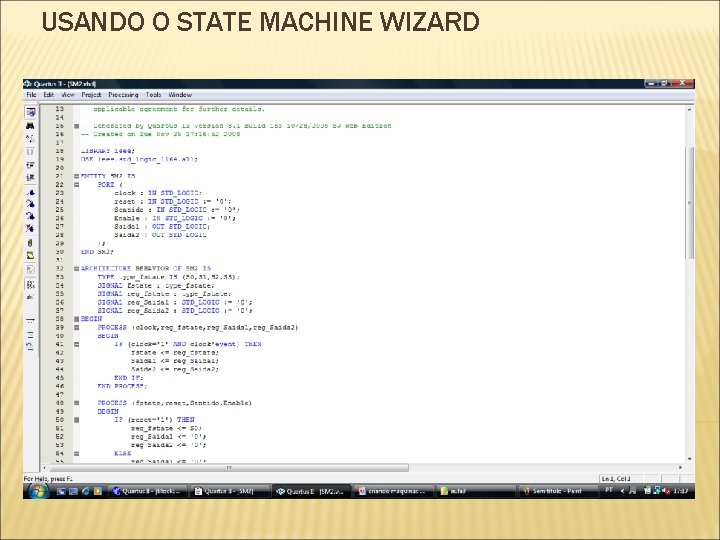Switch to the 'criando maquinas' taskbar button
This screenshot has height=540, width=720.
coord(393,491)
